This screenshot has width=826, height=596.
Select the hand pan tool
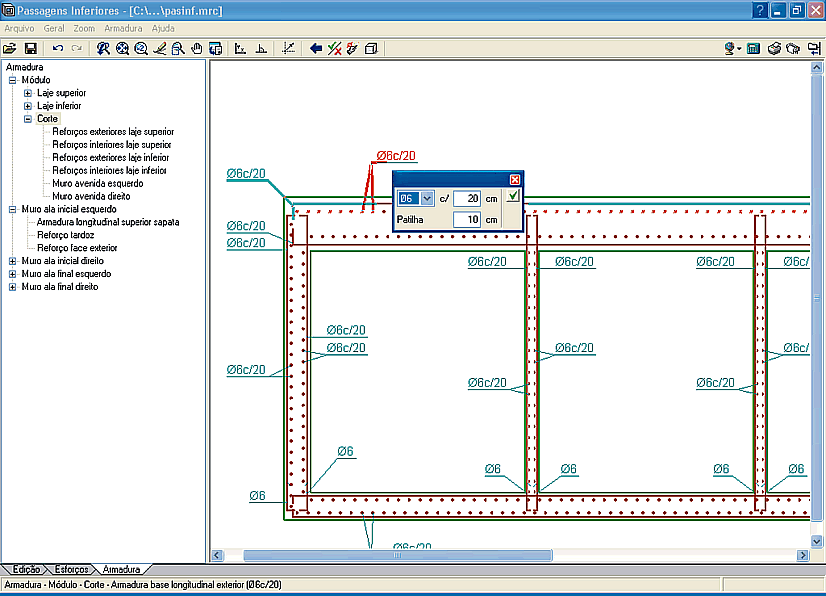click(x=197, y=48)
